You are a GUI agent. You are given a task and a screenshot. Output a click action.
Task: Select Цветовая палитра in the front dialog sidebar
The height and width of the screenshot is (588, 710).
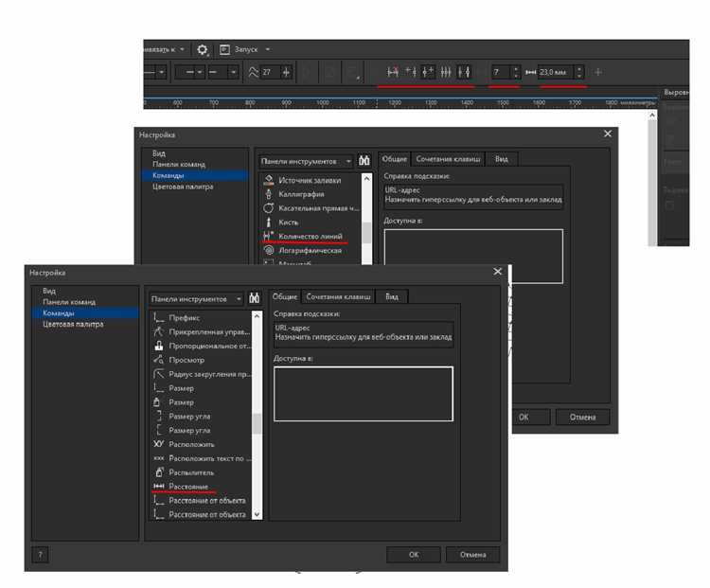coord(73,324)
